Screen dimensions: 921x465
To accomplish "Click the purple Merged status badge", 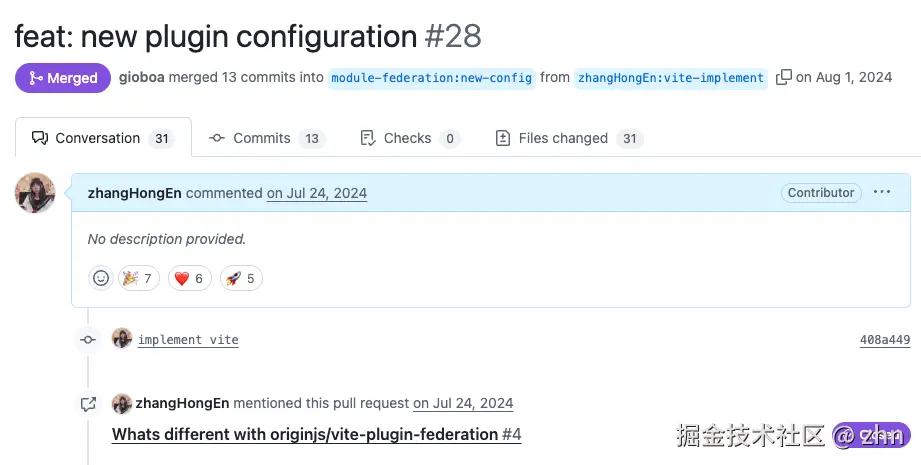I will pyautogui.click(x=62, y=78).
